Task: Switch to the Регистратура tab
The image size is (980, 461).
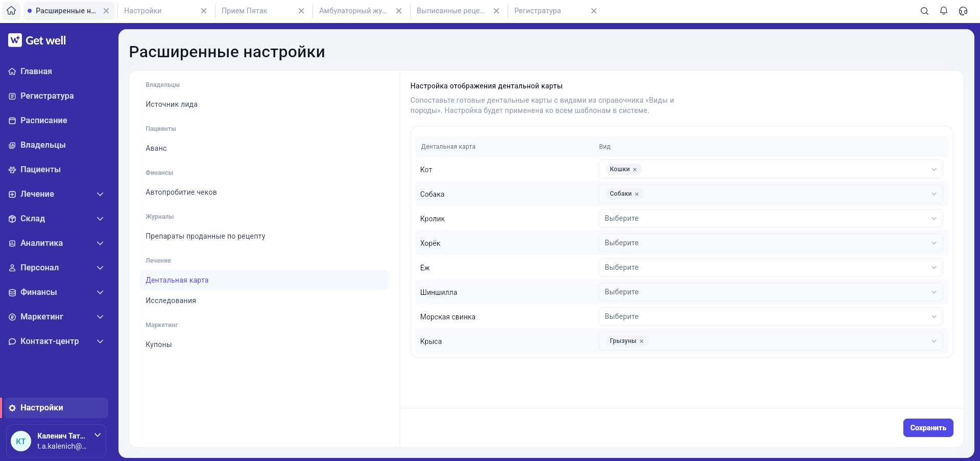Action: pos(537,11)
